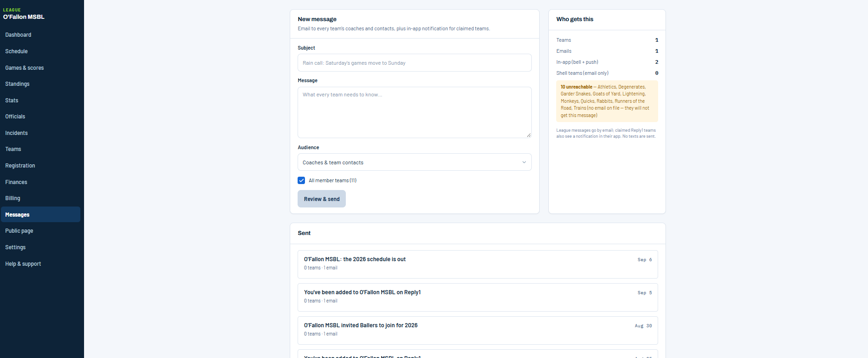868x358 pixels.
Task: Go to Teams in sidebar
Action: [x=13, y=149]
